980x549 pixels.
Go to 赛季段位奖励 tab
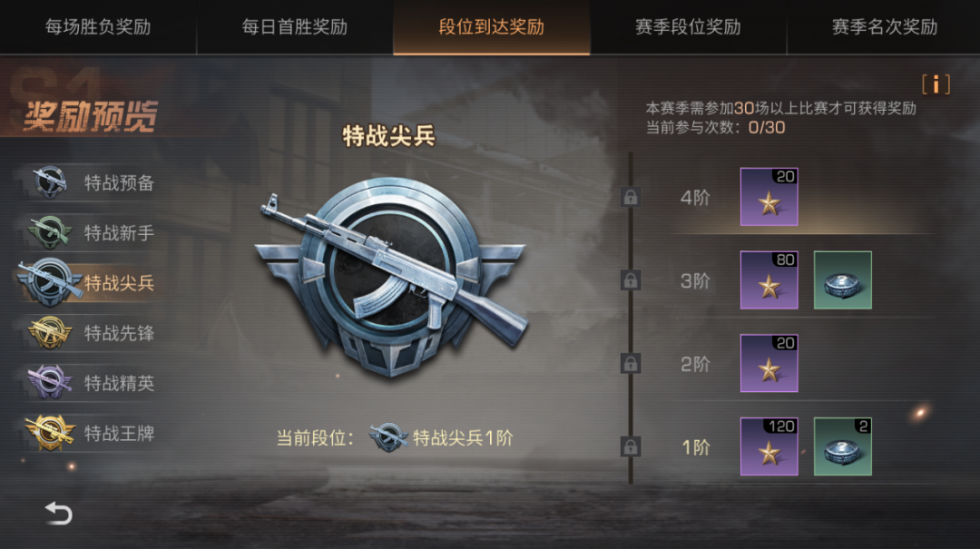click(688, 27)
